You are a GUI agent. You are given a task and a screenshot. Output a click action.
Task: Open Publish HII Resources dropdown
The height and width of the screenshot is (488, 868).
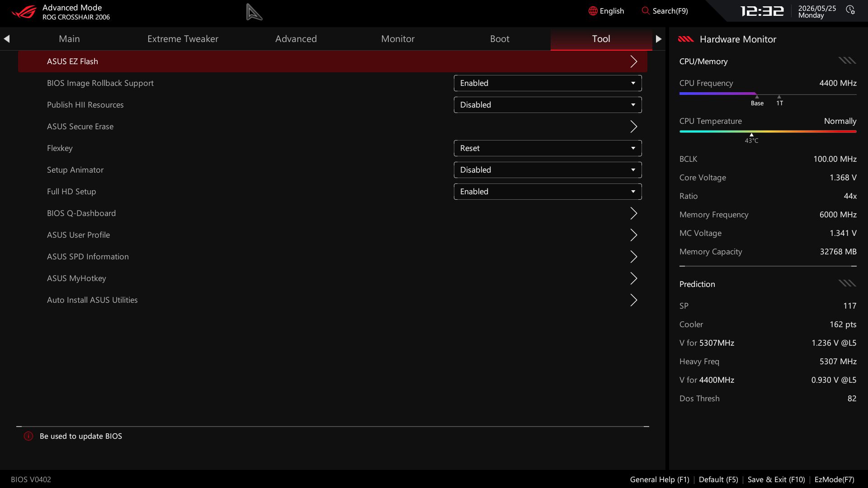coord(547,105)
